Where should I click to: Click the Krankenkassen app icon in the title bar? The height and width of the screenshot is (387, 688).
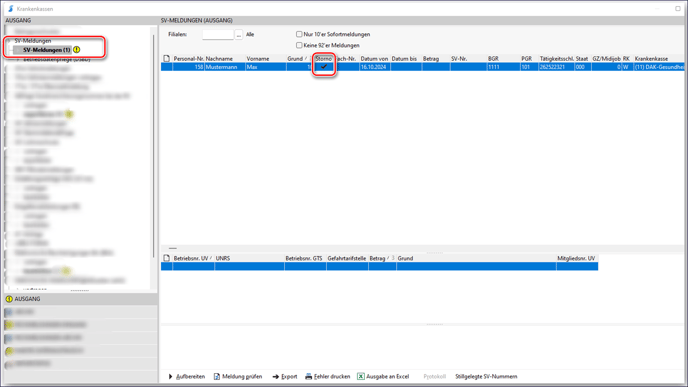click(x=11, y=8)
